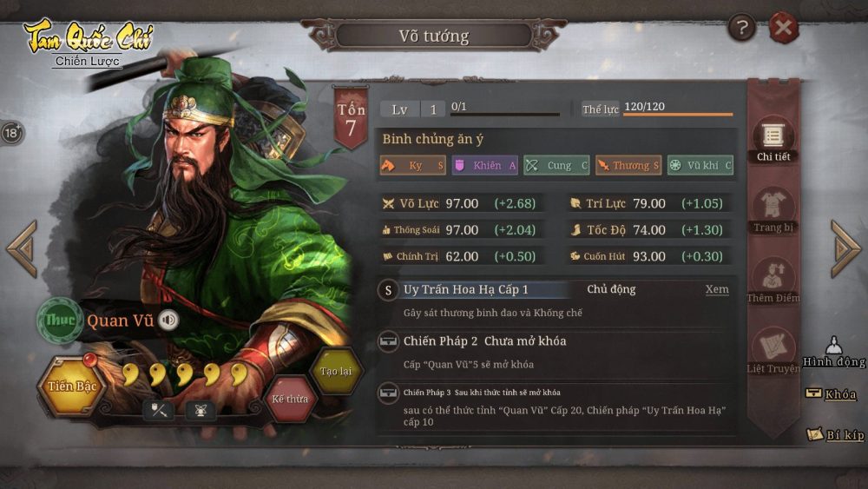Select the butterfly emblem icon below stars

(201, 410)
